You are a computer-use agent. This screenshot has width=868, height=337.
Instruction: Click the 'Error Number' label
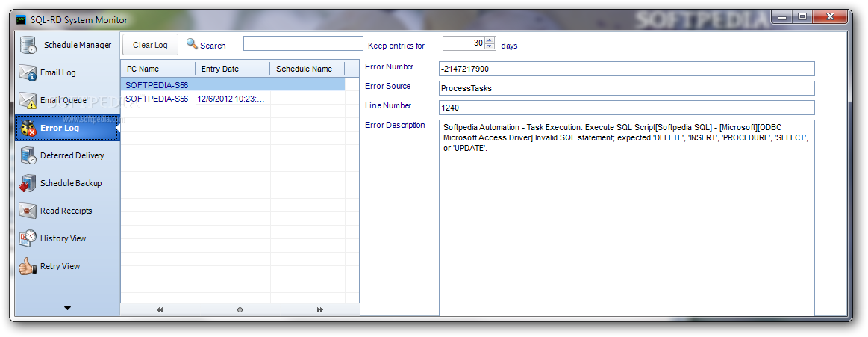[x=389, y=67]
